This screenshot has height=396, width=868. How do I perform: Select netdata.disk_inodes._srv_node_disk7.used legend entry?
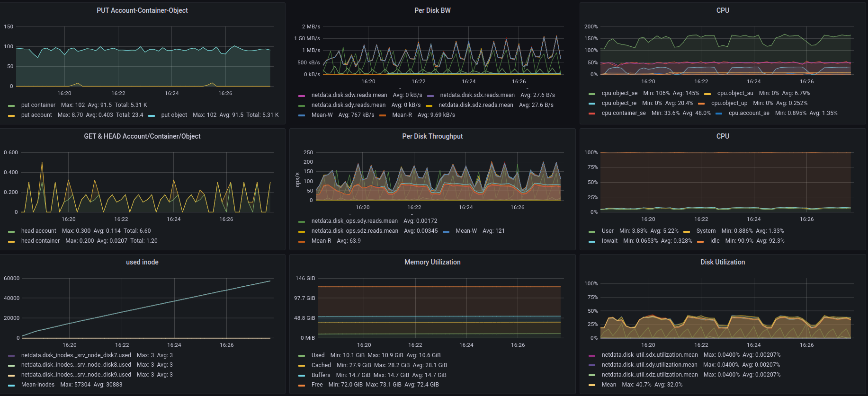(x=76, y=355)
